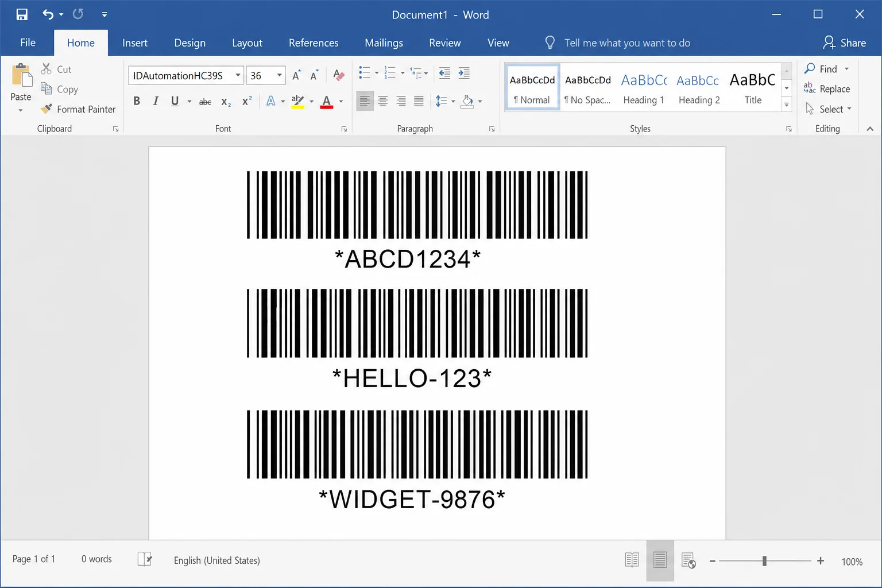Align text right
This screenshot has height=588, width=882.
401,101
